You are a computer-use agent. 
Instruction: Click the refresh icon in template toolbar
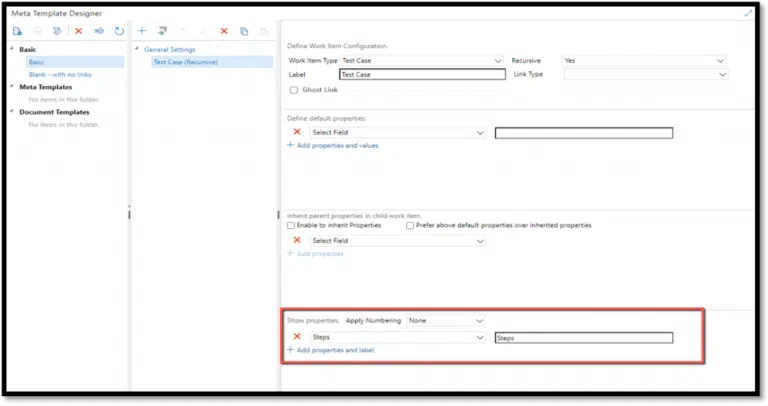(120, 32)
